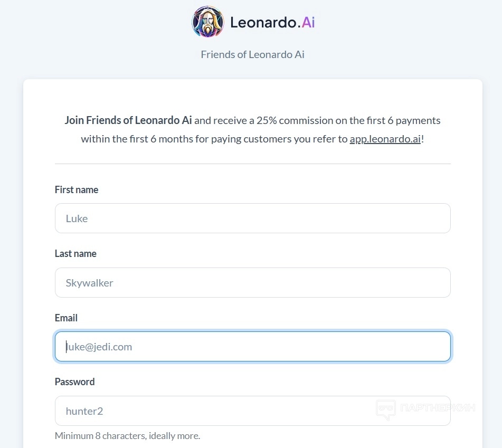The width and height of the screenshot is (502, 448).
Task: Click the "Email" field label
Action: [x=66, y=318]
